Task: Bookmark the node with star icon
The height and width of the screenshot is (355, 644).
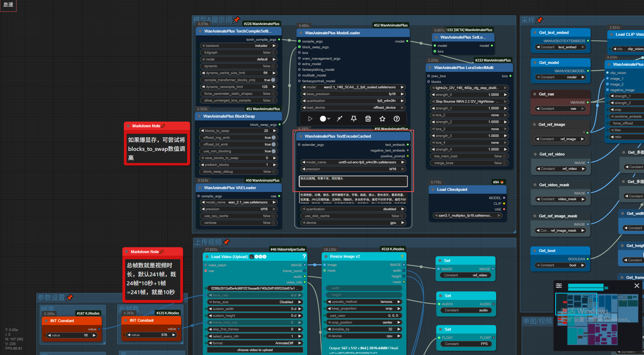Action: 382,119
